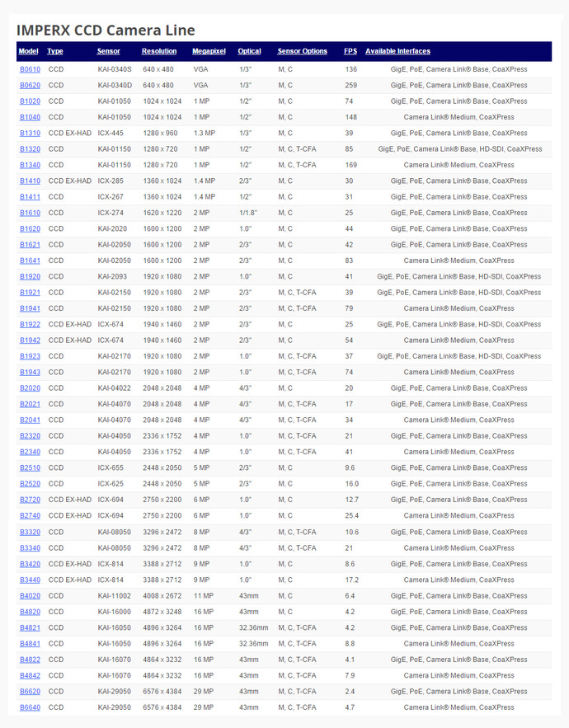The width and height of the screenshot is (569, 728).
Task: Select the KAI-16000 sensor cell
Action: pyautogui.click(x=115, y=612)
